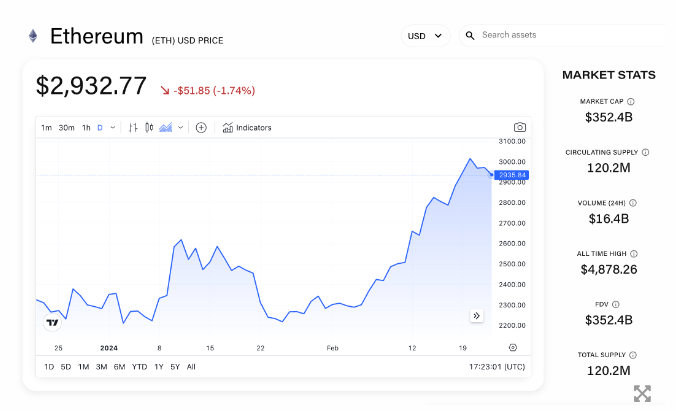Click the Market Cap info icon

click(x=631, y=102)
